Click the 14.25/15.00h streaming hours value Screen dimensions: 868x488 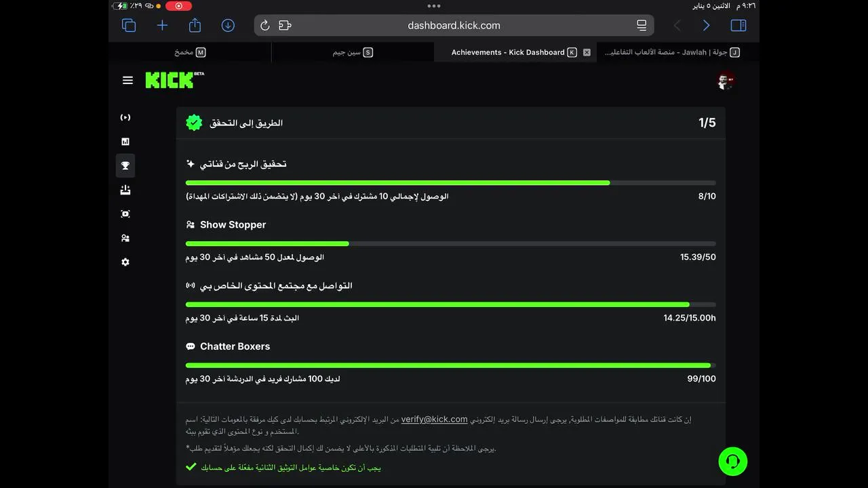(690, 318)
